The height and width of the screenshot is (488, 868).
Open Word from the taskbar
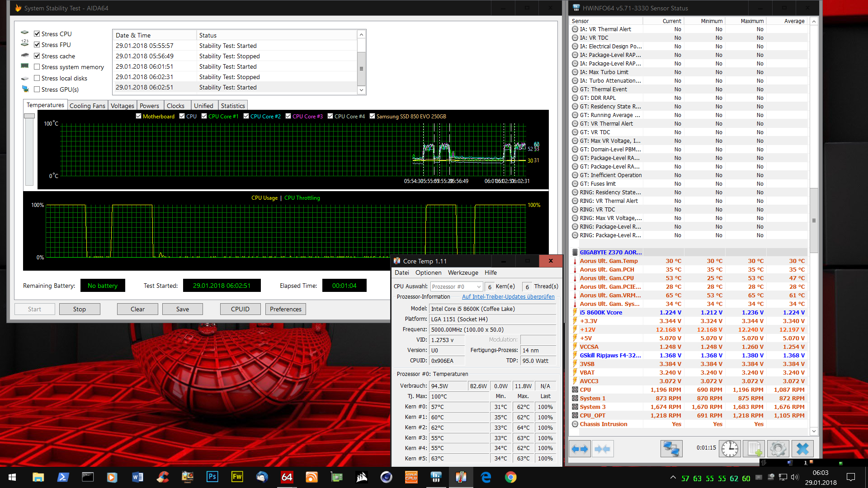tap(137, 477)
